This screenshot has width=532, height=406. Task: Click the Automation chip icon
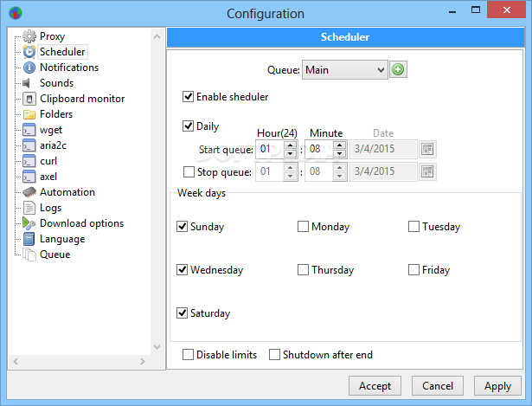click(29, 192)
